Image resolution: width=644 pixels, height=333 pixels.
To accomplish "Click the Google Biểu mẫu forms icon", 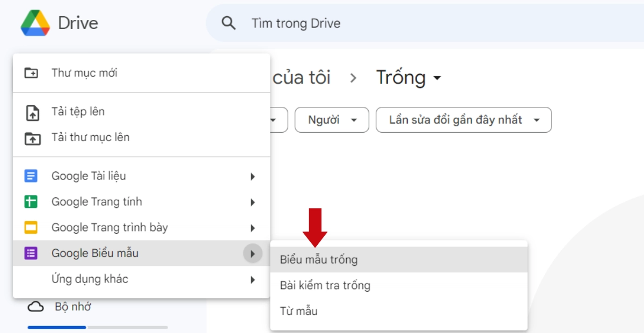I will pos(31,253).
